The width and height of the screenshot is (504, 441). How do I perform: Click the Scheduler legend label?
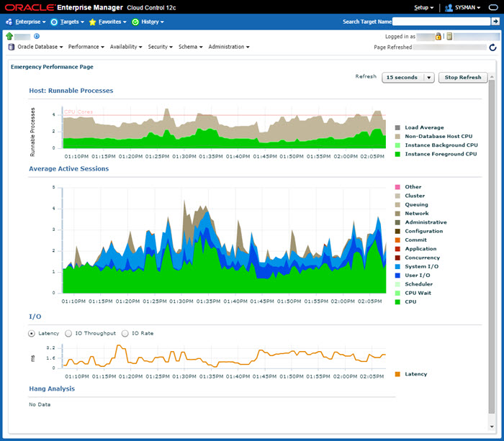coord(419,284)
